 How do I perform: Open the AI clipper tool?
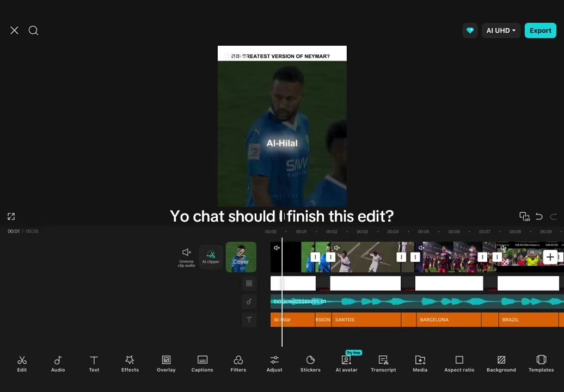211,258
